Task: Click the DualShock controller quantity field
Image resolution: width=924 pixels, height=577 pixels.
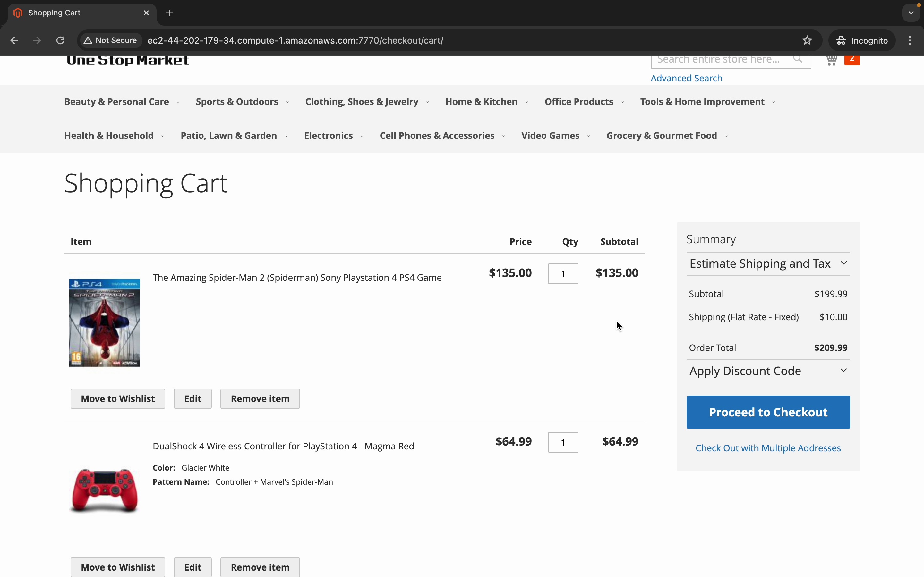Action: pyautogui.click(x=563, y=443)
